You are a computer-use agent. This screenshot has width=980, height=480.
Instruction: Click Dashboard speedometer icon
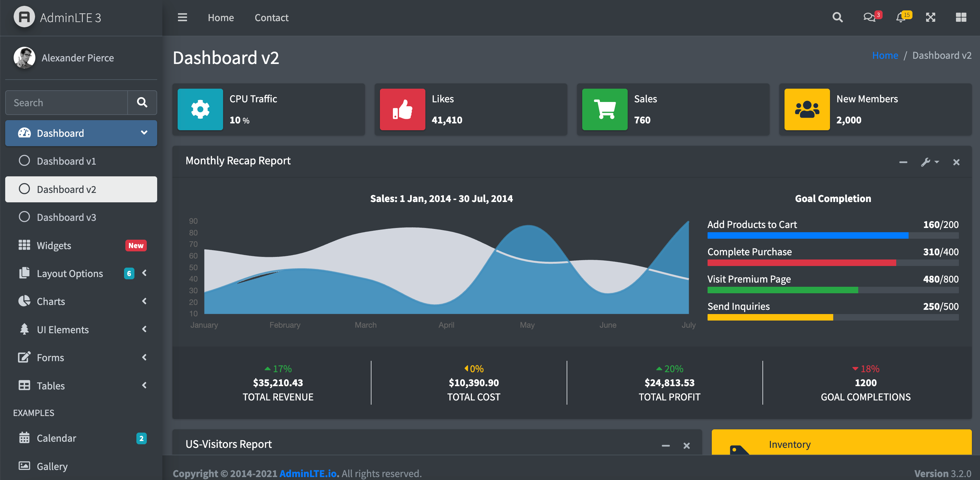click(x=24, y=133)
